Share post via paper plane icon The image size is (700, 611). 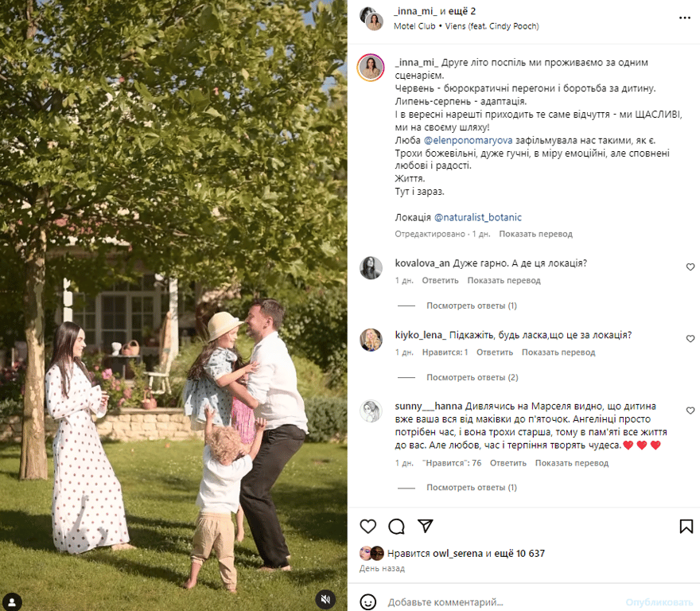point(425,526)
